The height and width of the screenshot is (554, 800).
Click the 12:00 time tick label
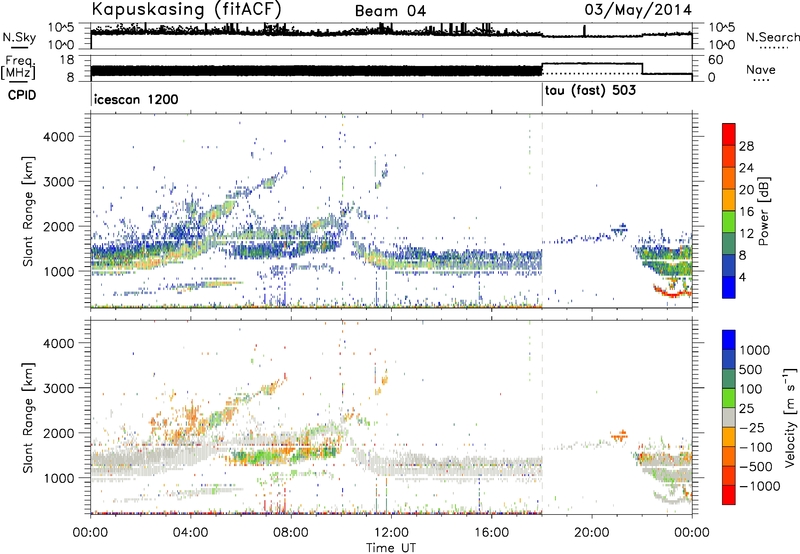[x=391, y=533]
